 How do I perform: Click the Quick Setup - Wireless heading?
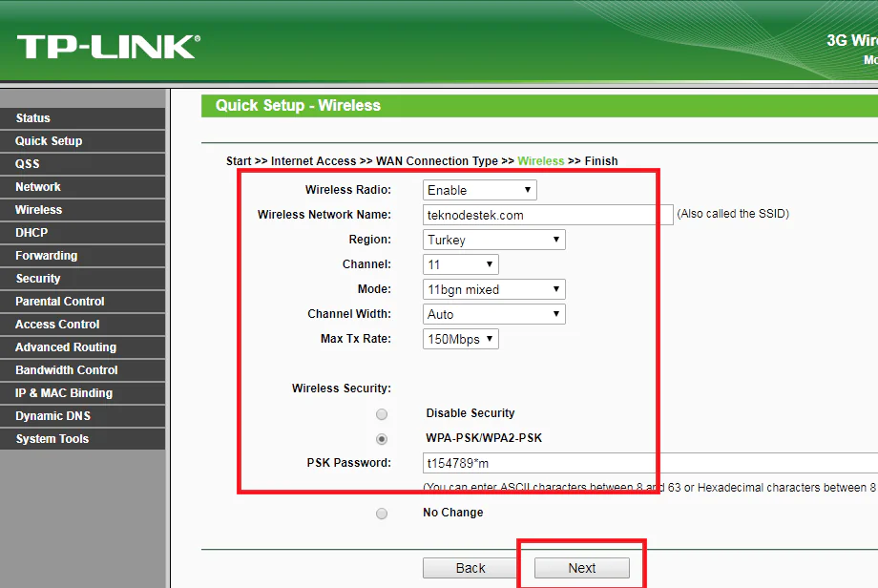coord(298,106)
